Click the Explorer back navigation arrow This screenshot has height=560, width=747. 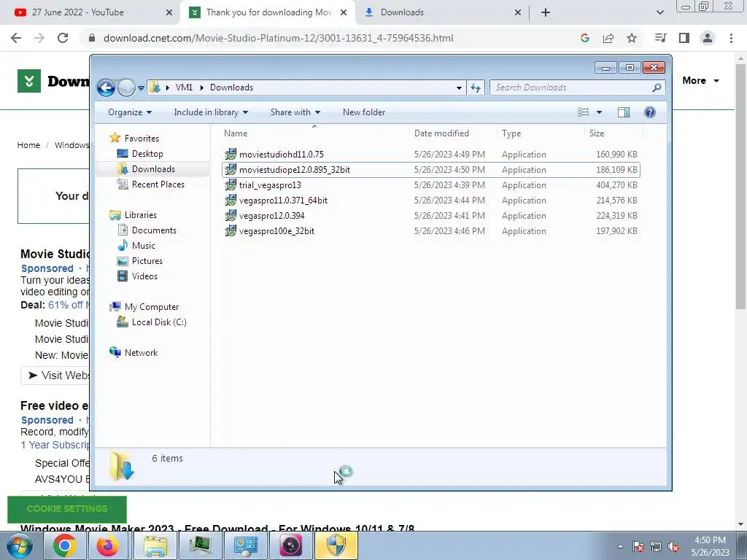coord(106,87)
